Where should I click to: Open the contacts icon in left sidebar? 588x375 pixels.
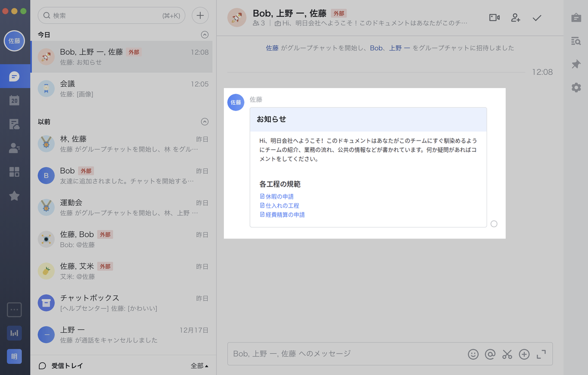coord(15,148)
